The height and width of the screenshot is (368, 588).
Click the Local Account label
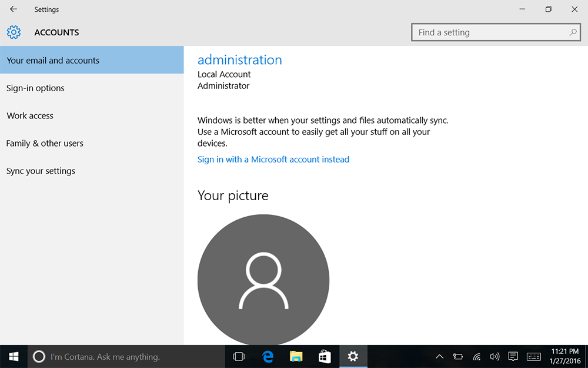224,74
